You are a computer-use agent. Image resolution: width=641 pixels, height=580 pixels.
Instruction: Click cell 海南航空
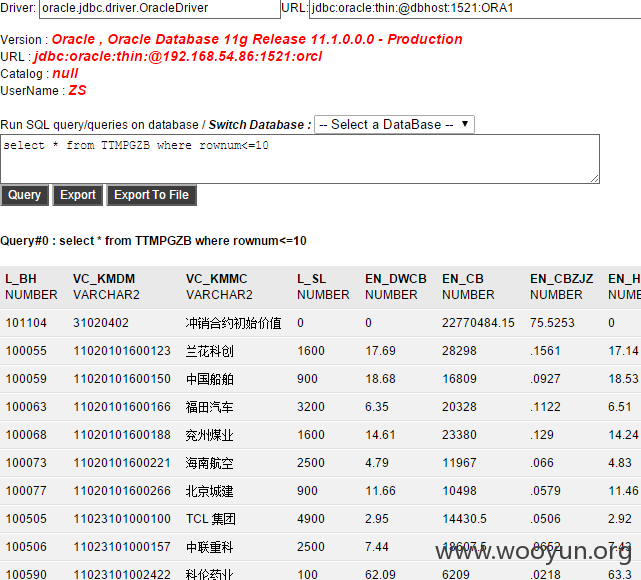tap(209, 463)
